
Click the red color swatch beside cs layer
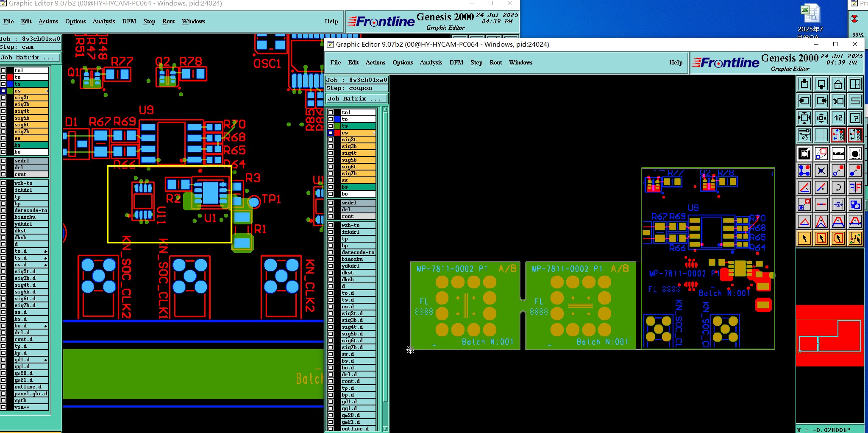coord(337,133)
